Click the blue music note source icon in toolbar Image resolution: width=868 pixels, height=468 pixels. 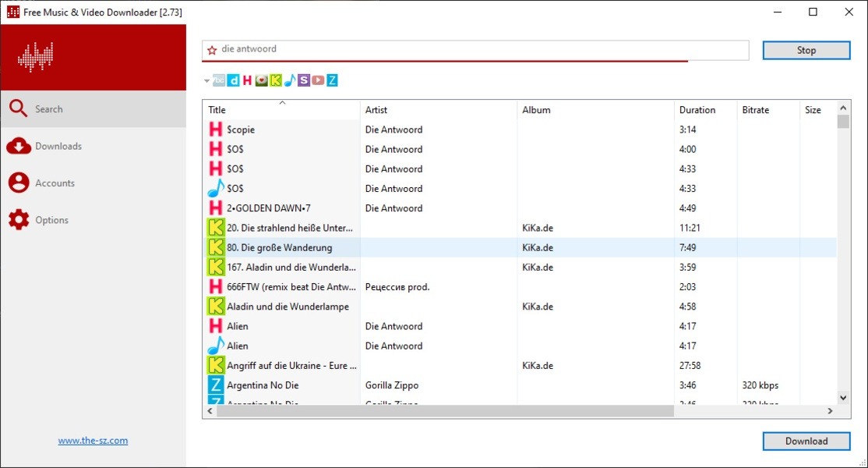point(289,80)
